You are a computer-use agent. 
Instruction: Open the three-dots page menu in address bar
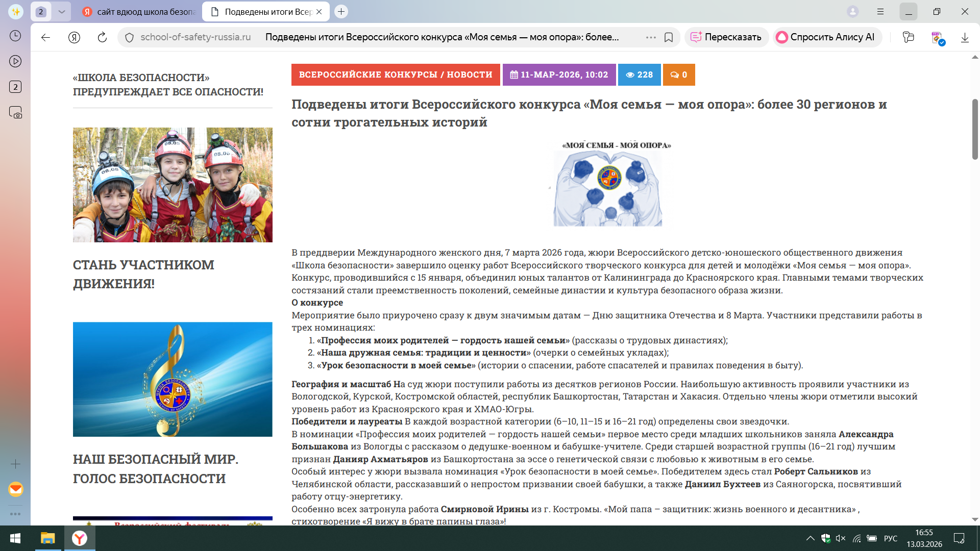coord(651,37)
